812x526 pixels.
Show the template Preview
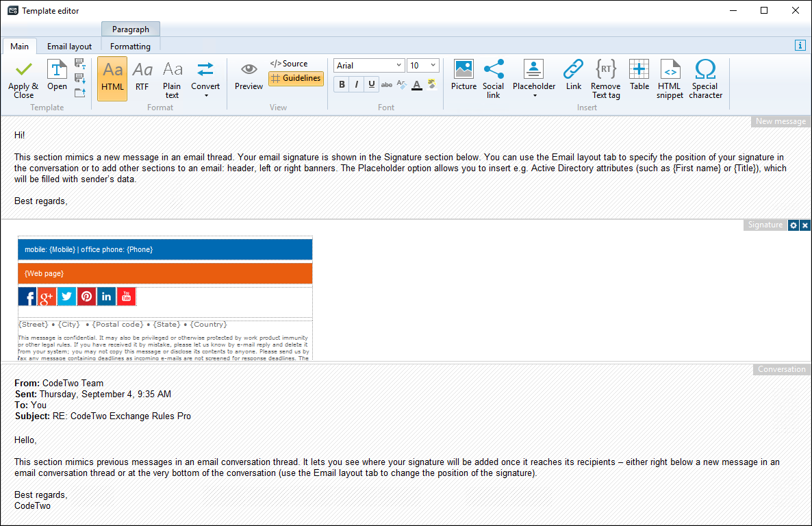tap(249, 75)
